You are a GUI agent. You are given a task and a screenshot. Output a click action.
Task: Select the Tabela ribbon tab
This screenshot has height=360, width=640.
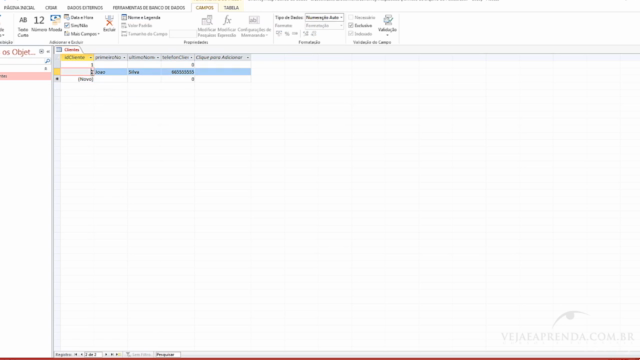click(231, 8)
